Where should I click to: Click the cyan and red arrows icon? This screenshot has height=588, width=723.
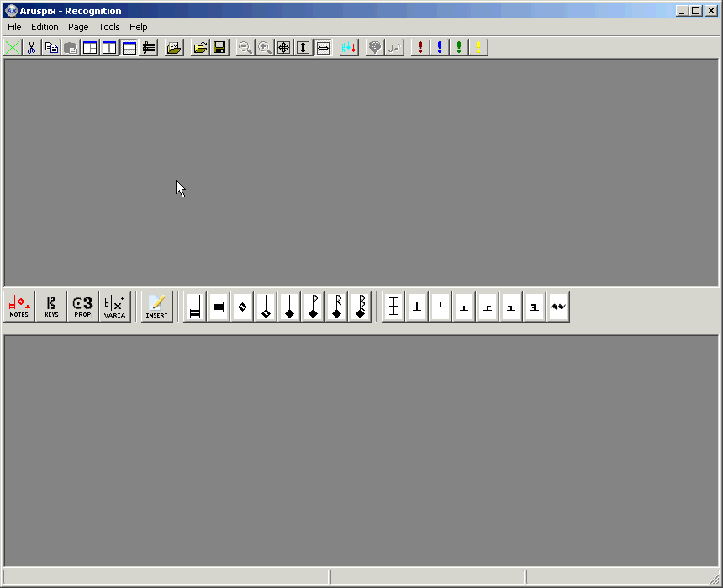pyautogui.click(x=349, y=48)
